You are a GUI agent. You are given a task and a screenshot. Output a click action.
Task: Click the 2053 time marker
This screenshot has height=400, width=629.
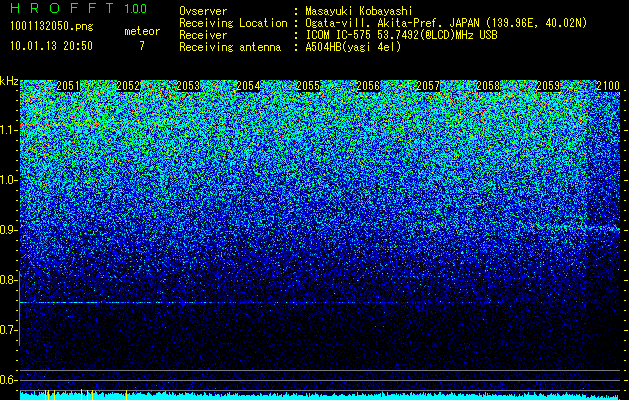pos(188,86)
